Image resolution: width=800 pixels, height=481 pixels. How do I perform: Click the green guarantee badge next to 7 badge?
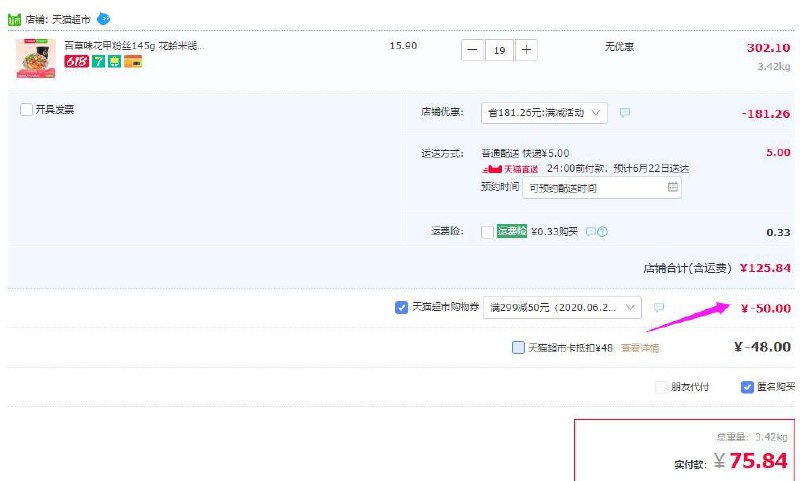114,62
